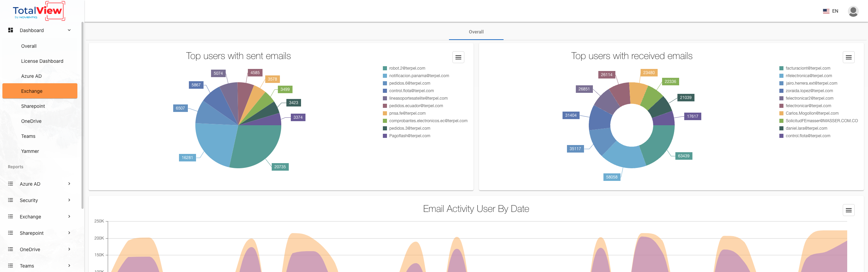Click the 58058 donut slice label

[612, 177]
